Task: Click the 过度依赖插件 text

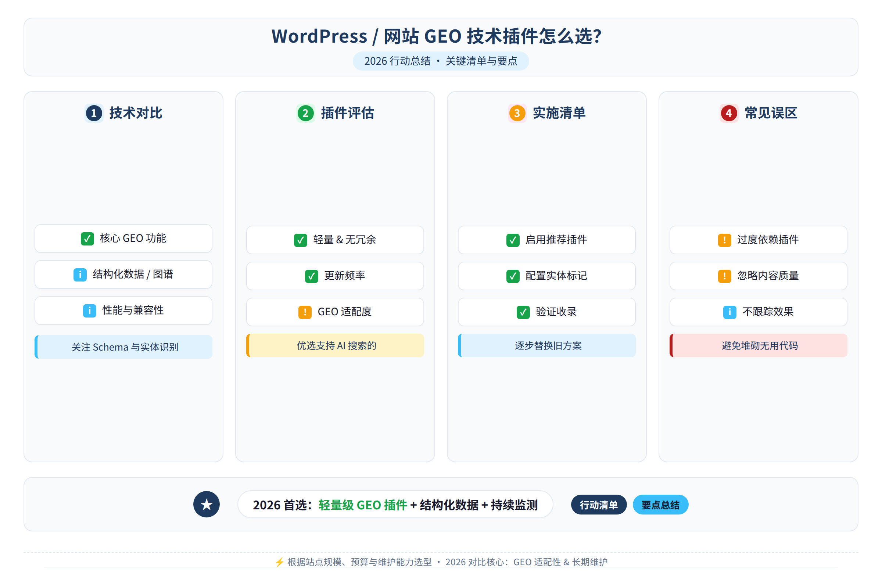Action: [768, 240]
